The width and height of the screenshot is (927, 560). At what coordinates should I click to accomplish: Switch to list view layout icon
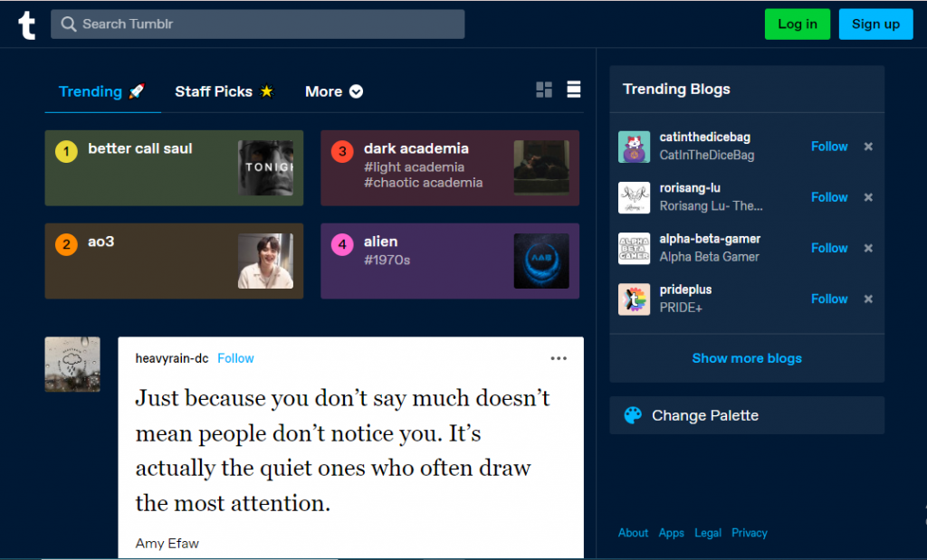pos(573,90)
